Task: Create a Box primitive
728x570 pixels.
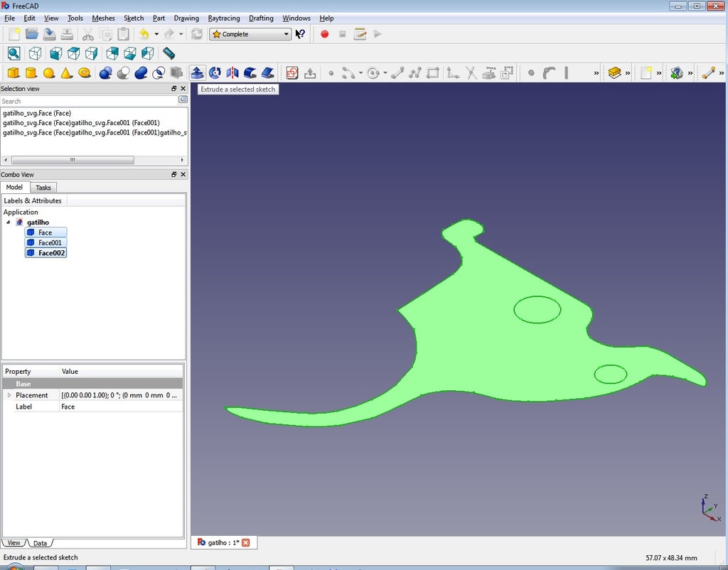Action: [14, 72]
